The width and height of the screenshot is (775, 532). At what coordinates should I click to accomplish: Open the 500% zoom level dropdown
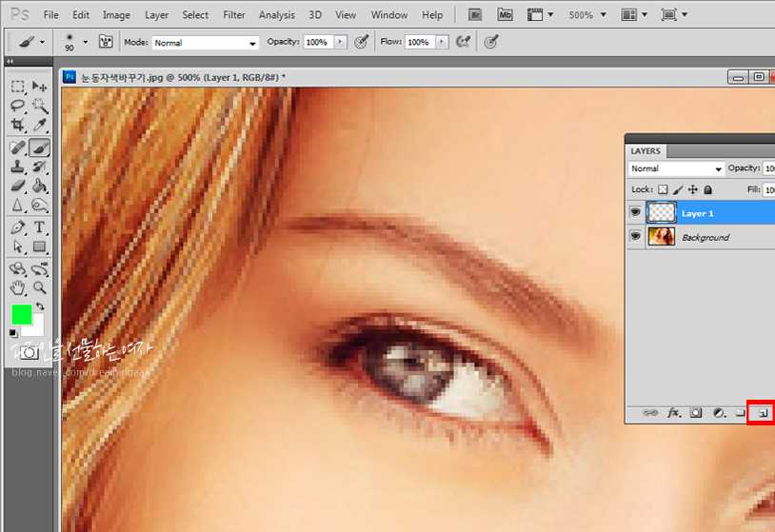coord(586,15)
